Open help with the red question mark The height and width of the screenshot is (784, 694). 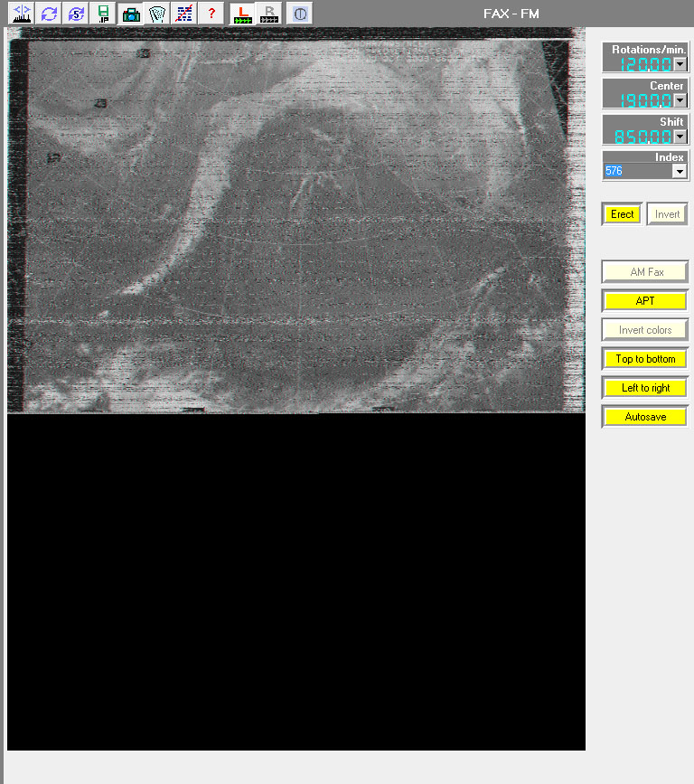(211, 14)
